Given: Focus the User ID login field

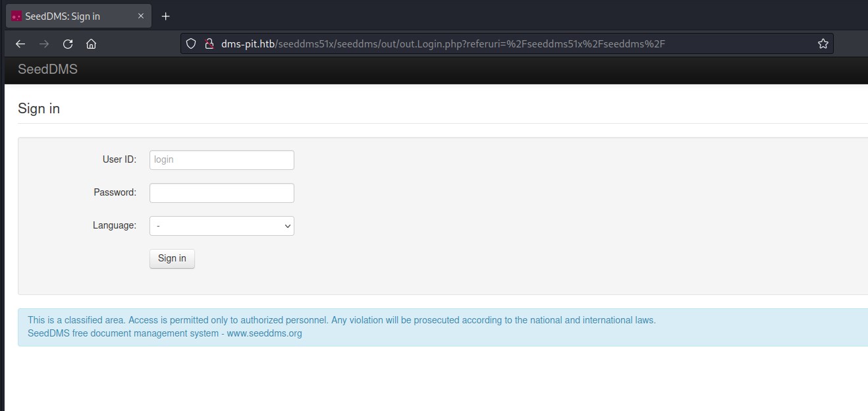Looking at the screenshot, I should tap(221, 159).
